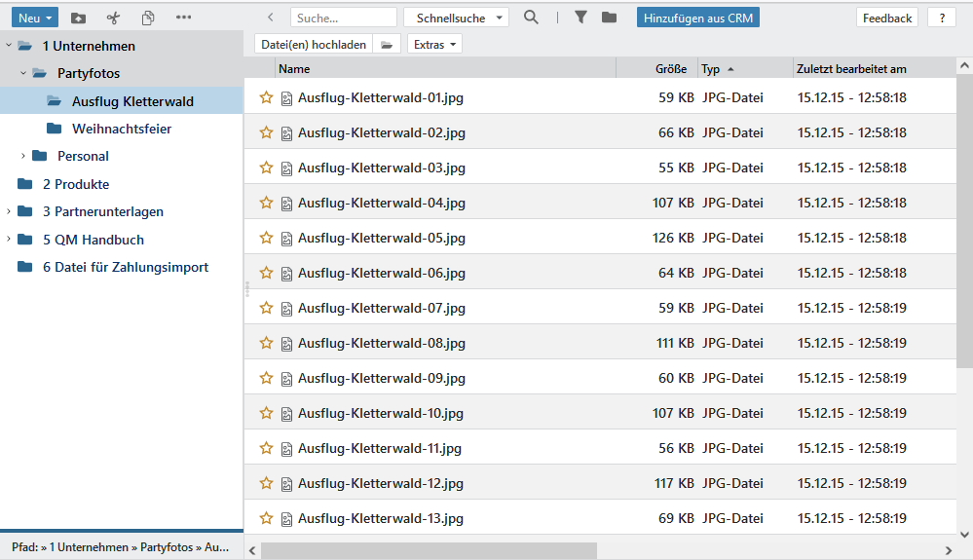
Task: Click the open folder icon beside Datei(en) hochladen
Action: 387,45
